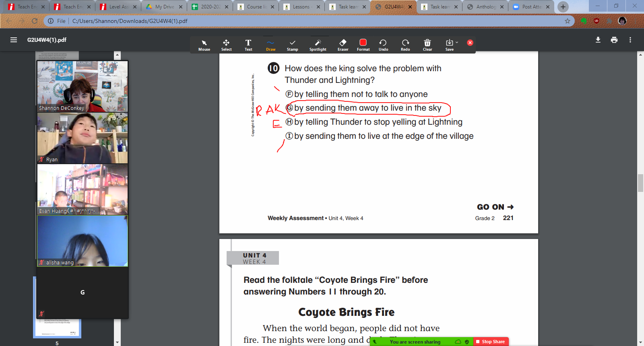Switch to the Course tab
644x346 pixels.
click(x=256, y=7)
